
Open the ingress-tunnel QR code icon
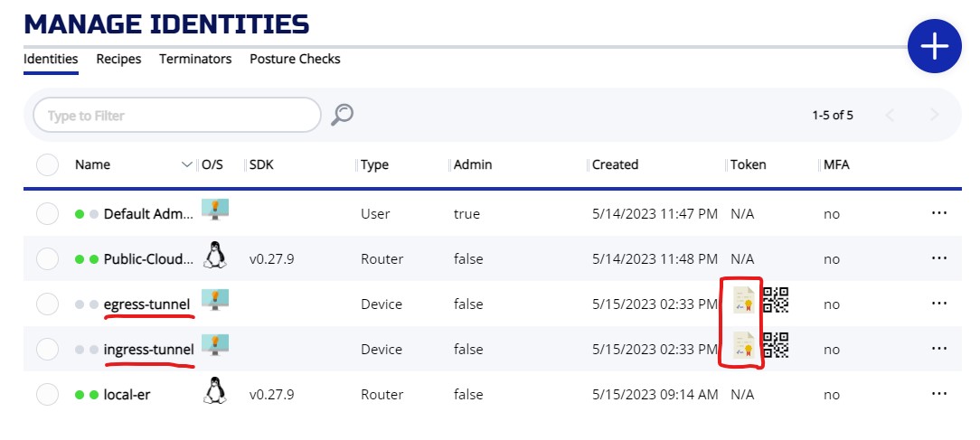[776, 344]
